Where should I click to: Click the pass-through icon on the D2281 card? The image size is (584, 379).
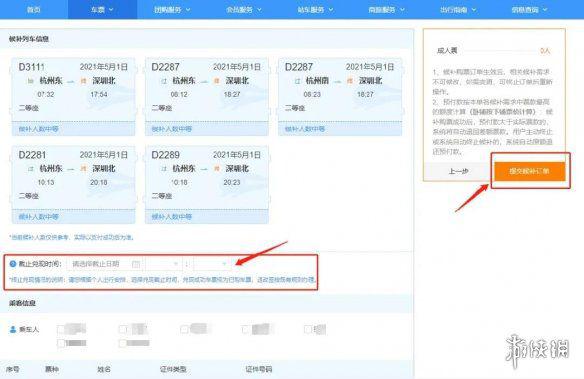[31, 169]
